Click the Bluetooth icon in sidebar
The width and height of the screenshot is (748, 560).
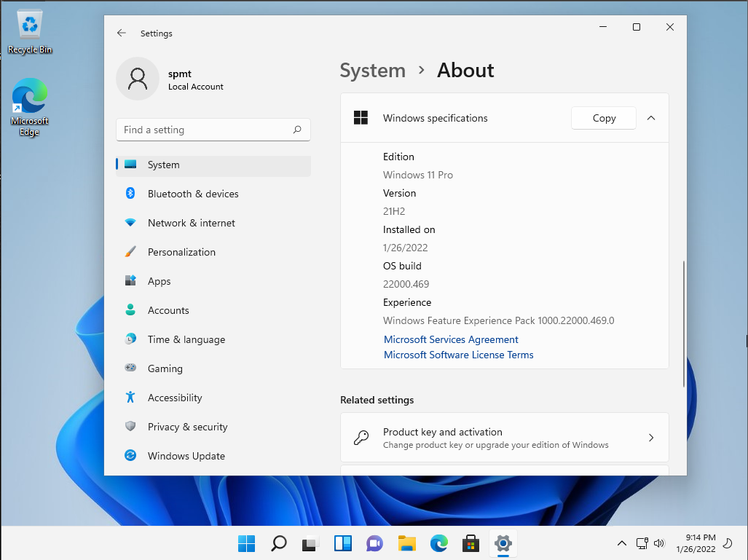(130, 194)
